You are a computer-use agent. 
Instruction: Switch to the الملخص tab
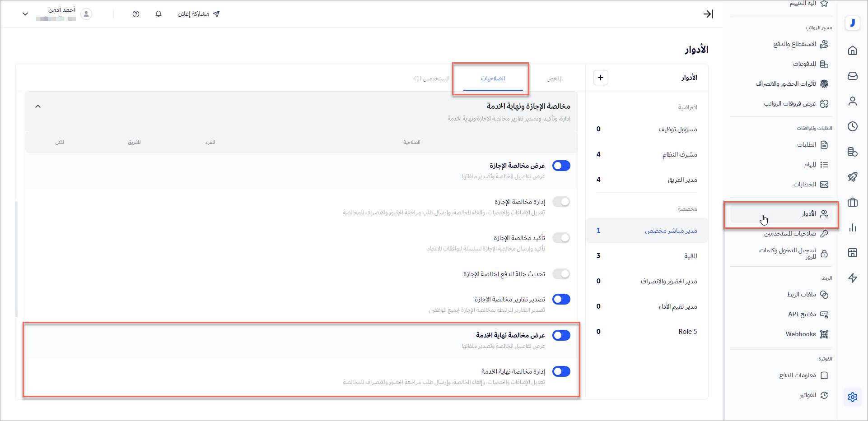tap(554, 79)
